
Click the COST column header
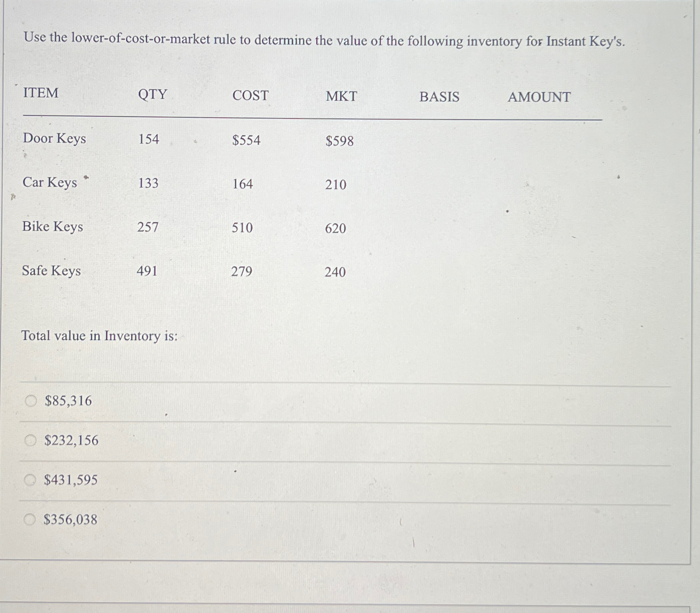[x=251, y=95]
